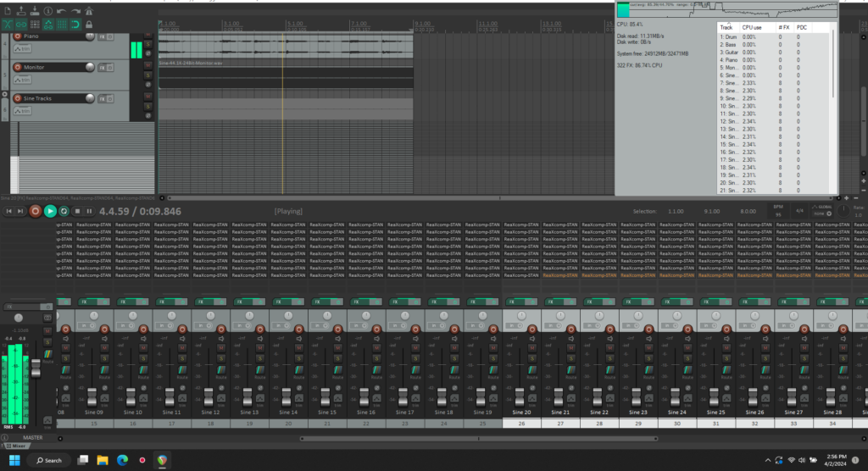This screenshot has width=868, height=471.
Task: Arm the Piano track for recording
Action: click(18, 36)
